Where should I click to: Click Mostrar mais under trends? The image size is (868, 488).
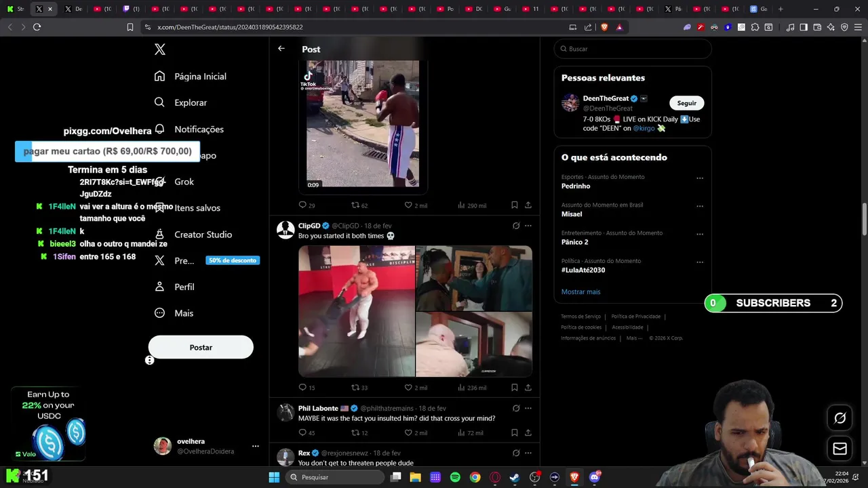(580, 291)
